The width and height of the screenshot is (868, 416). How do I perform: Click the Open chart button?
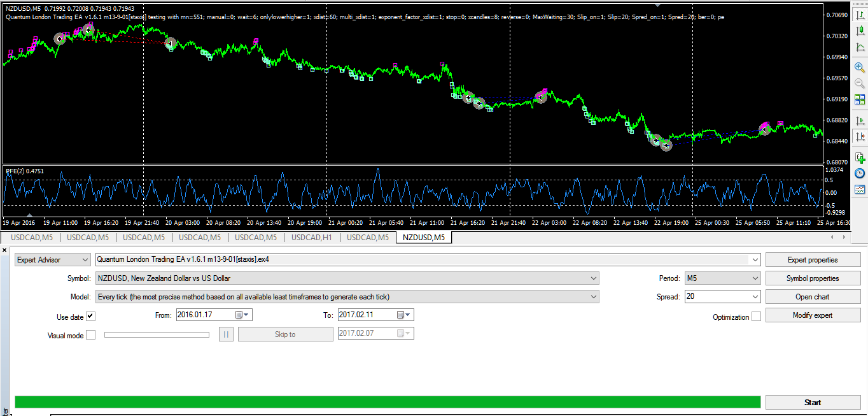click(813, 297)
